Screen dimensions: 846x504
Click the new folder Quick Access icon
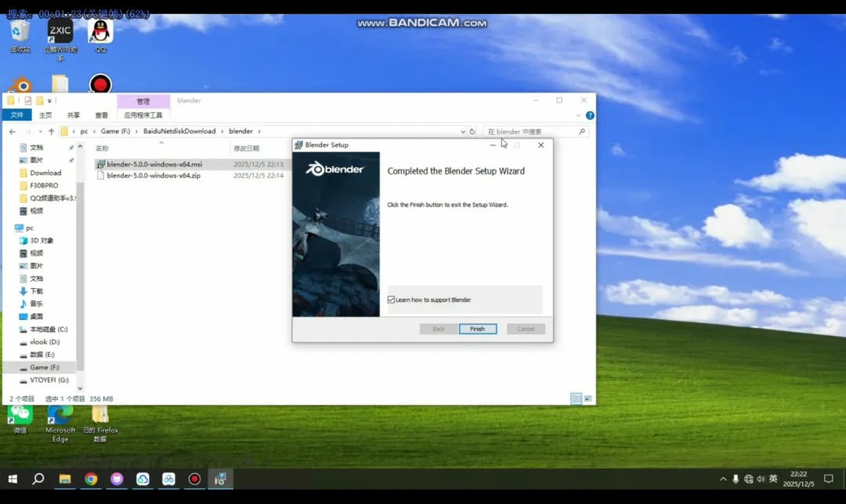39,101
